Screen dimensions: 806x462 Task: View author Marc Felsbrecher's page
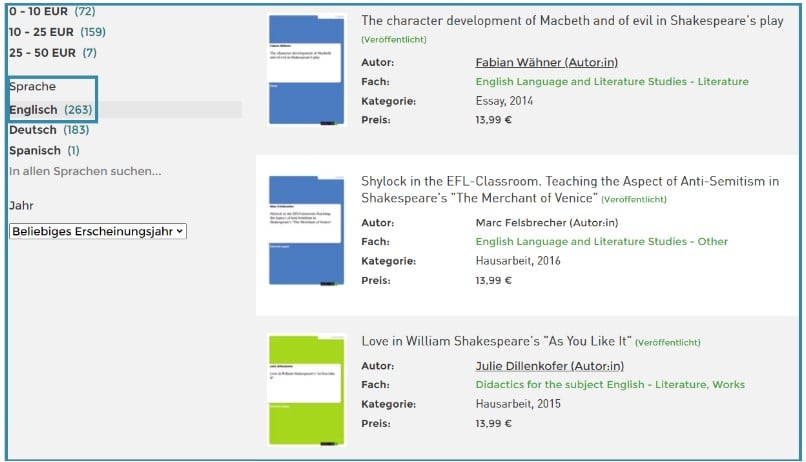pos(546,222)
